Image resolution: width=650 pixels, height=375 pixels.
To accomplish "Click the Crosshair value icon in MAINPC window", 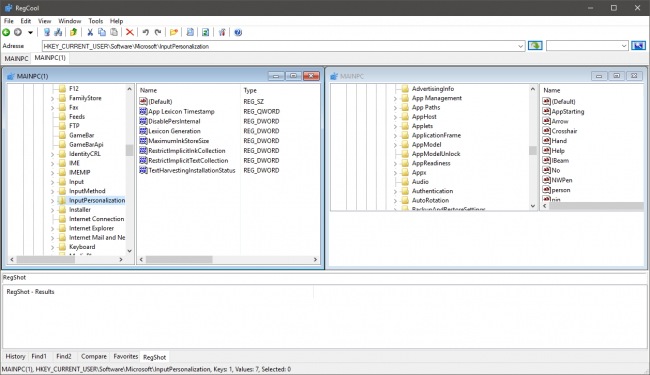I will coord(547,131).
